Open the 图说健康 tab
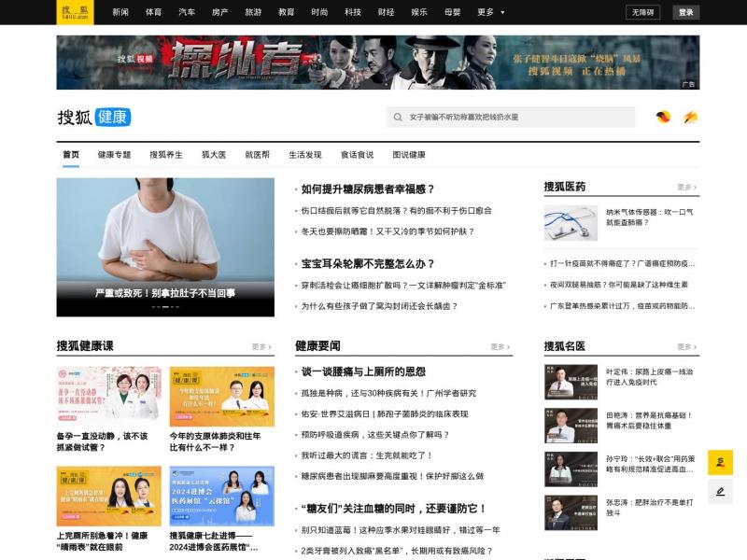 click(409, 155)
